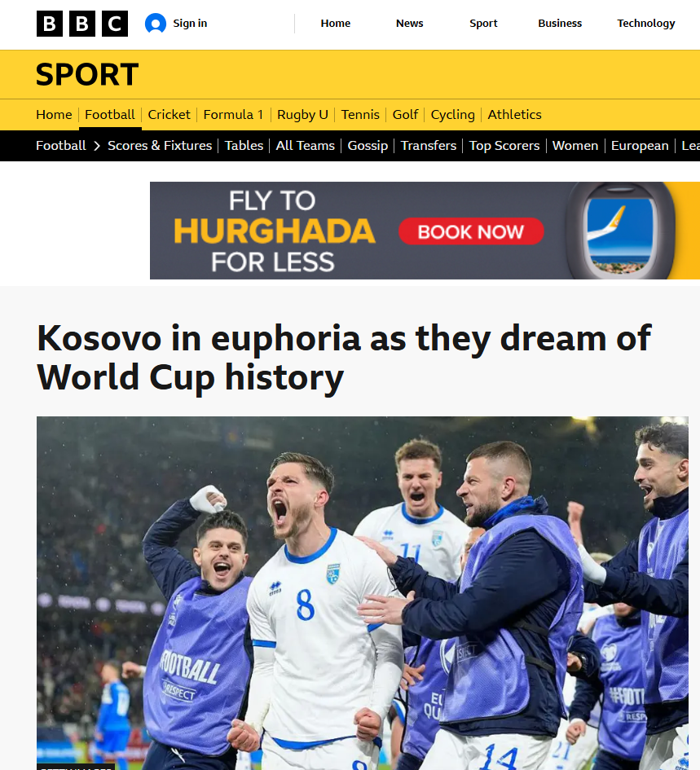Screen dimensions: 700x770
Task: Click the Sign in link
Action: point(190,24)
